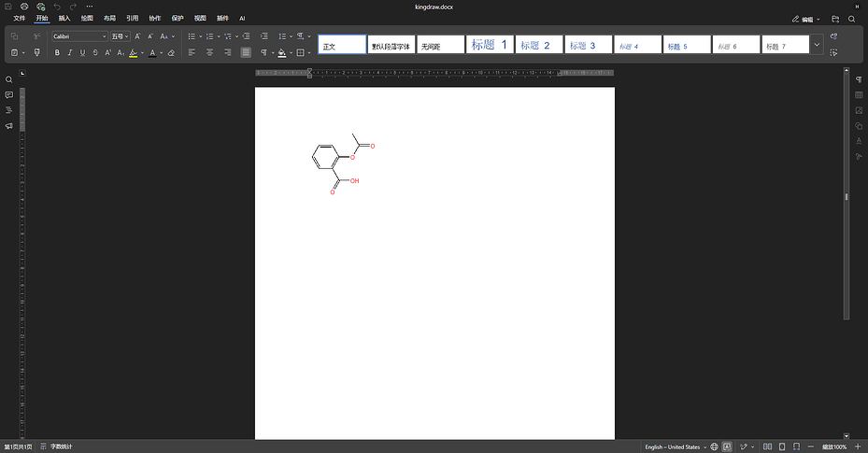Open the Comments panel in left sidebar

point(8,95)
